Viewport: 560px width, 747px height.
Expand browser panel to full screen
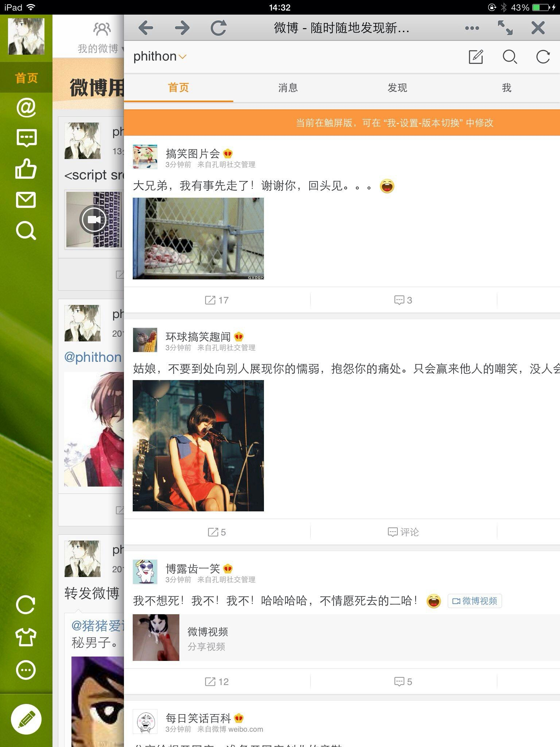point(505,28)
